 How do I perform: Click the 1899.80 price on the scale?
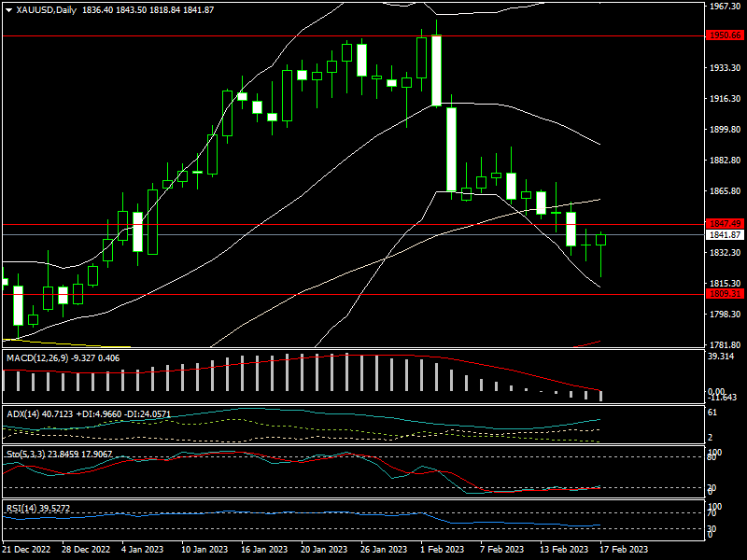pyautogui.click(x=726, y=130)
